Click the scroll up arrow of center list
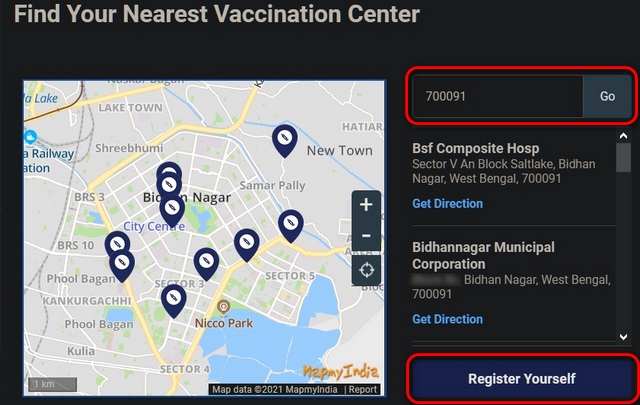Viewport: 640px width, 405px height. pos(623,136)
